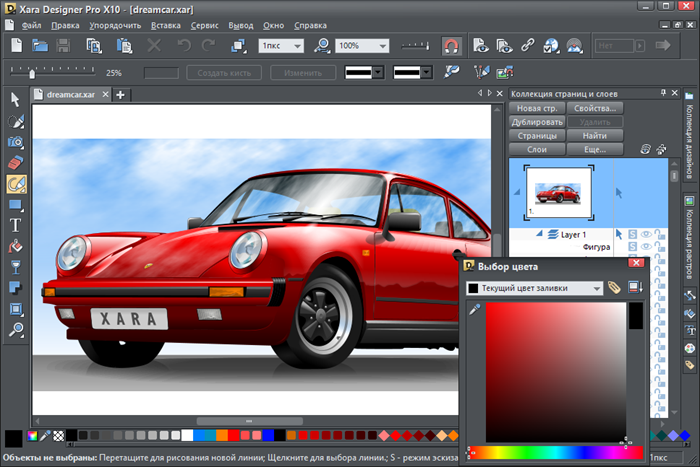Create a new document
The image size is (700, 467).
17,45
